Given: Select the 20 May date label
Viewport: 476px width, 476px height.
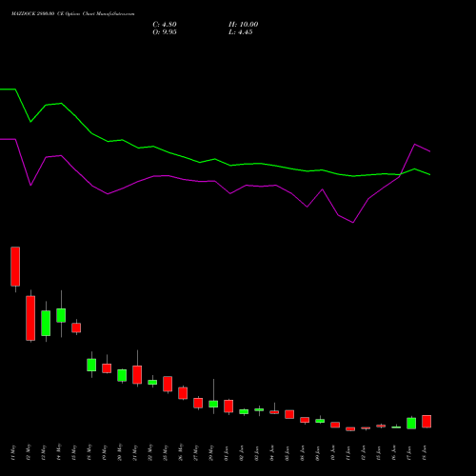Looking at the screenshot, I should pyautogui.click(x=120, y=453).
